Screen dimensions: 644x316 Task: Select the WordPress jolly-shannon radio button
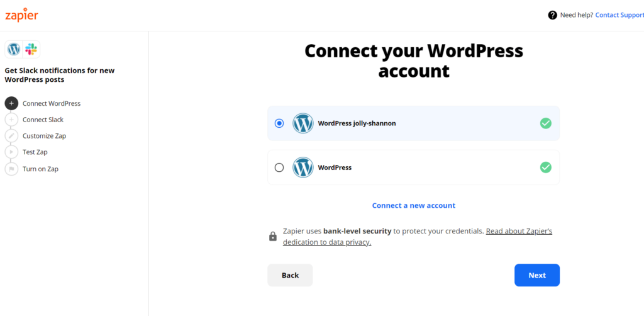click(279, 123)
